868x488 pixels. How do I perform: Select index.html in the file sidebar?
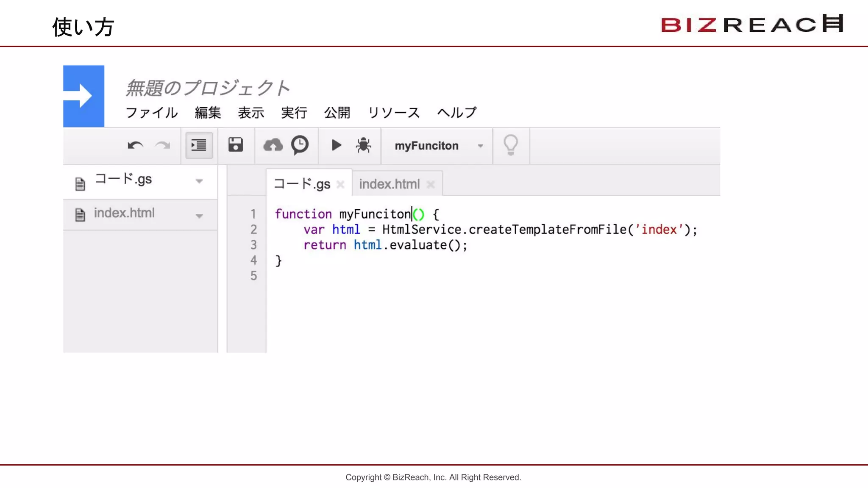point(124,213)
